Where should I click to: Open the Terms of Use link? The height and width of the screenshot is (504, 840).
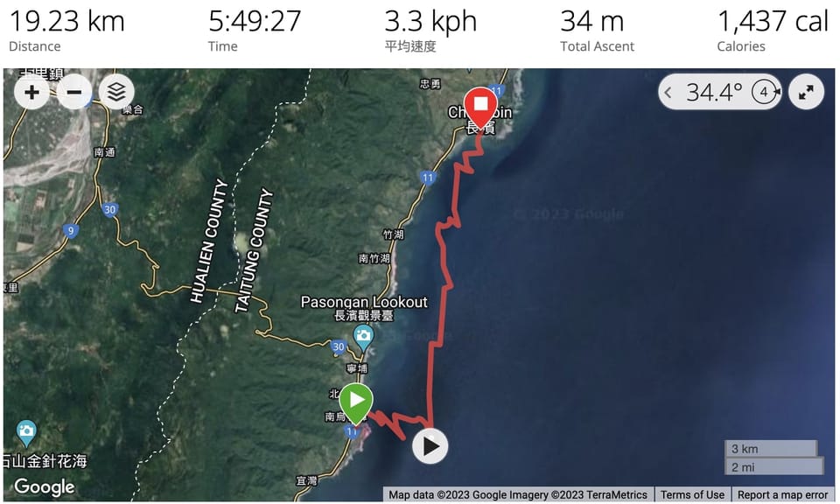tap(691, 495)
